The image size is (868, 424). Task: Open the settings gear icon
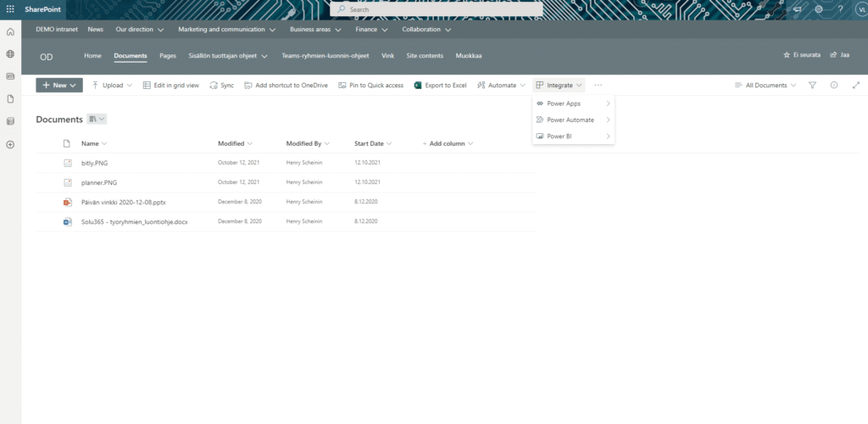819,9
